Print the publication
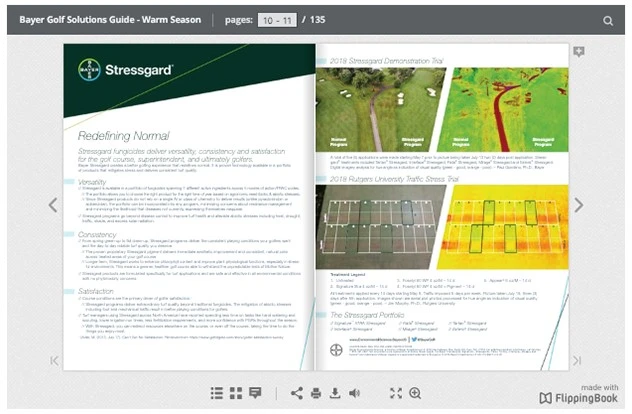The height and width of the screenshot is (414, 632). click(x=316, y=393)
